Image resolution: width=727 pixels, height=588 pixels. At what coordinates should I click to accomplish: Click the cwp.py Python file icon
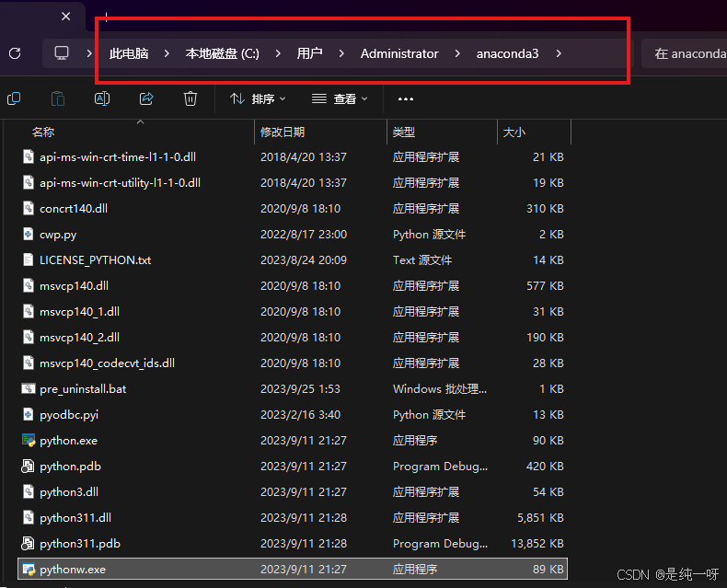29,234
